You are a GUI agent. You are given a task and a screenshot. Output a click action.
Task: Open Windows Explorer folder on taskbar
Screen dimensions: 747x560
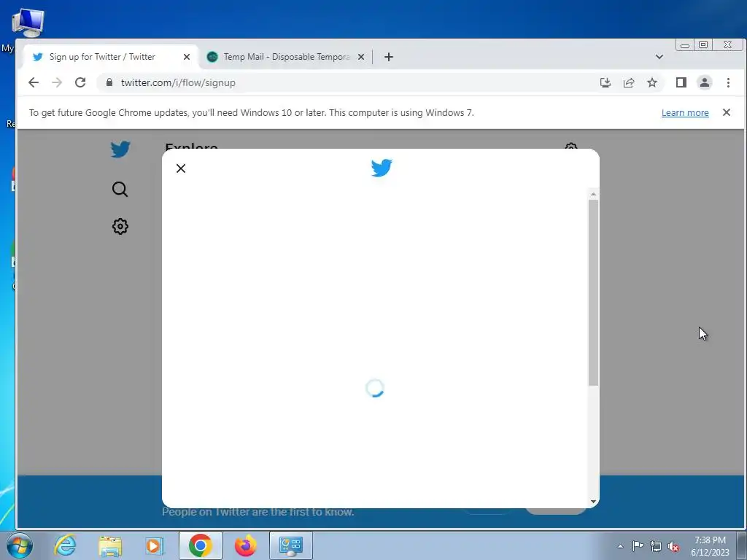pyautogui.click(x=110, y=545)
